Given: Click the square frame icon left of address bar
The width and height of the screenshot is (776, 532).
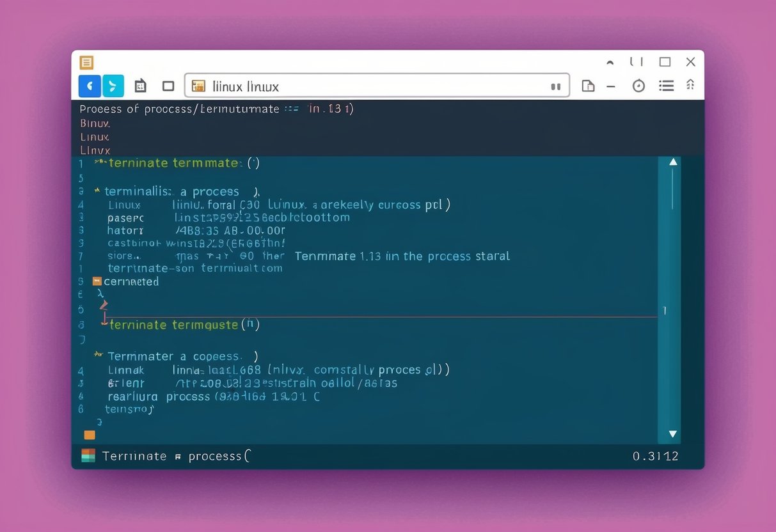Looking at the screenshot, I should coord(168,85).
